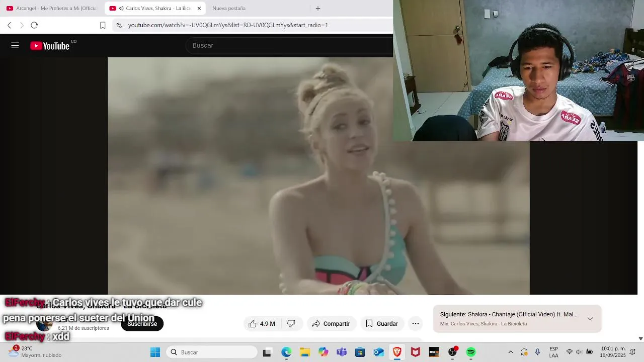Open clock showing 10:01 p. m.

613,352
